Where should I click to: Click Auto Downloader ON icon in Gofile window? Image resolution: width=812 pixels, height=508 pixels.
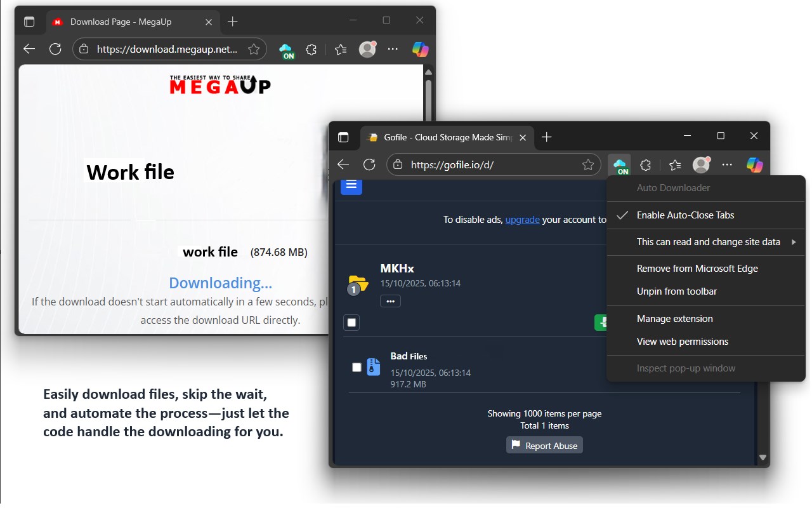620,165
